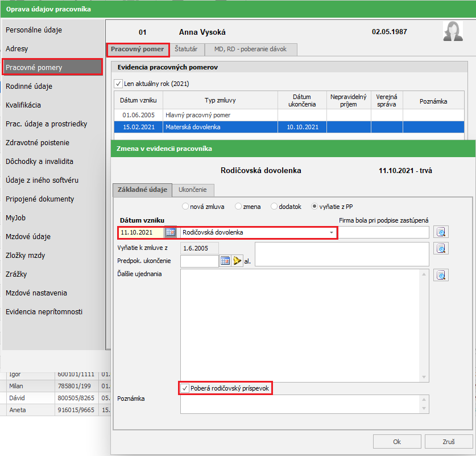Viewport: 476px width, 456px height.
Task: Switch to the Štatutár tab
Action: pyautogui.click(x=186, y=49)
